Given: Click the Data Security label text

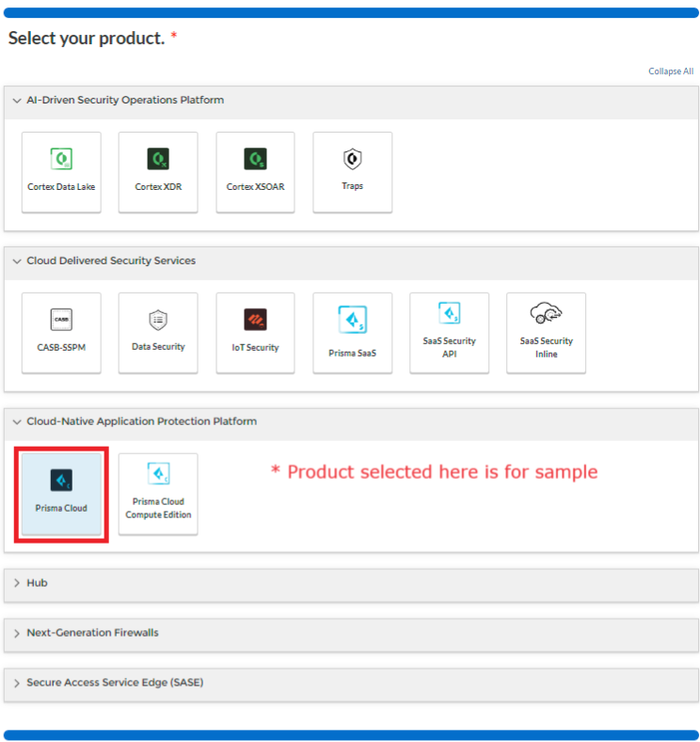Looking at the screenshot, I should [158, 346].
